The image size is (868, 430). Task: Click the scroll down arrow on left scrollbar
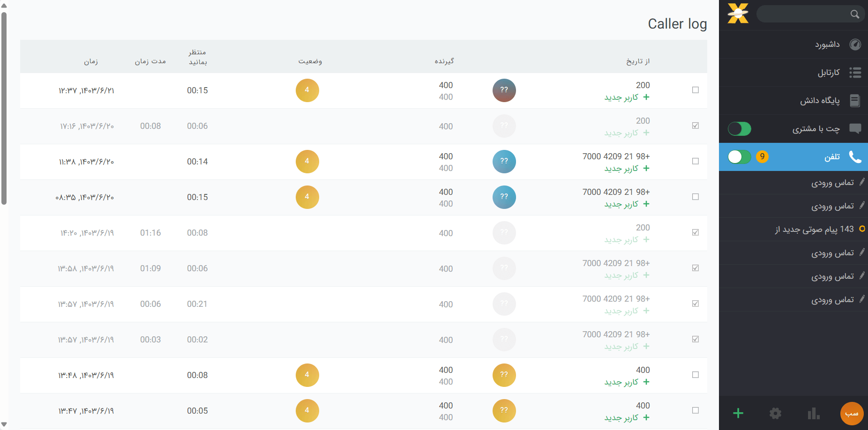(4, 424)
